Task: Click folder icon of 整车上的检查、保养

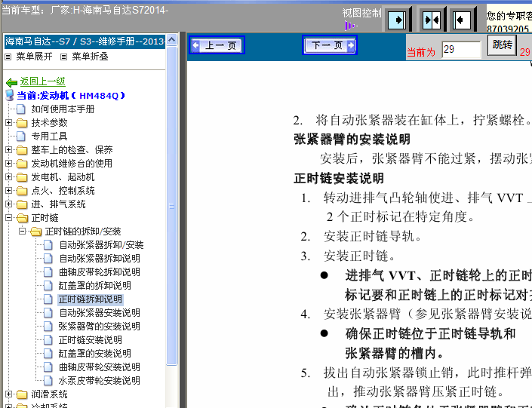Action: (22, 150)
